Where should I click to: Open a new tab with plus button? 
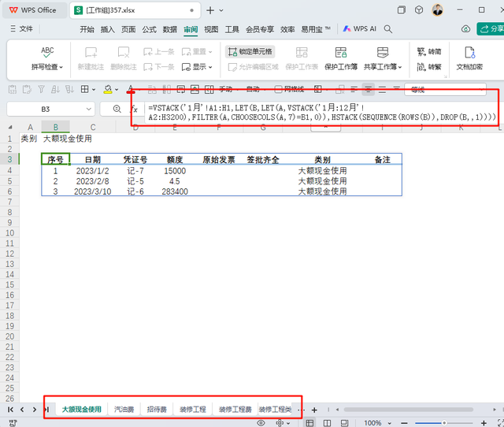210,10
